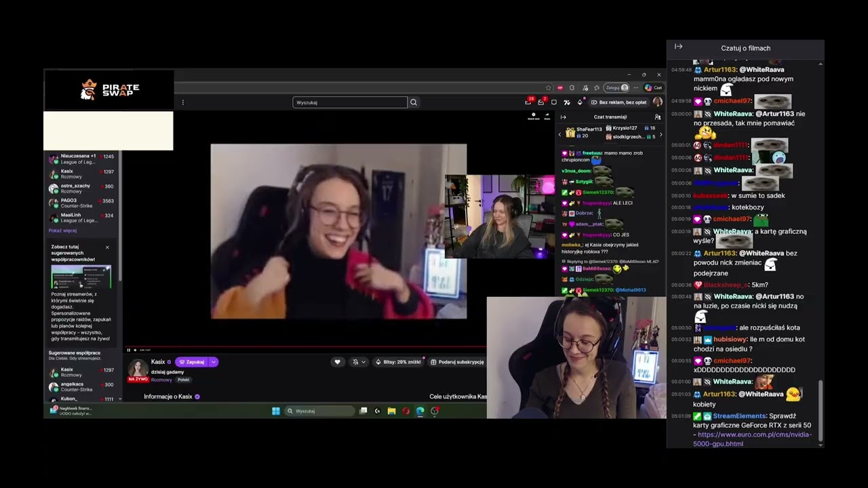Show next gift leaderboard entries arrow
The image size is (868, 488).
[x=661, y=134]
